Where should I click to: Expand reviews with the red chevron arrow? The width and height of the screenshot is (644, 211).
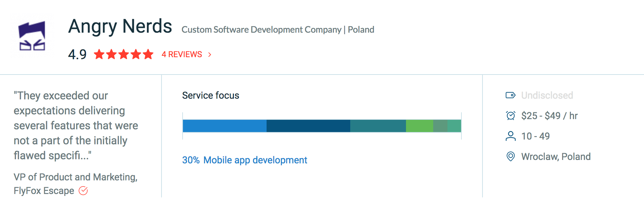[x=210, y=54]
